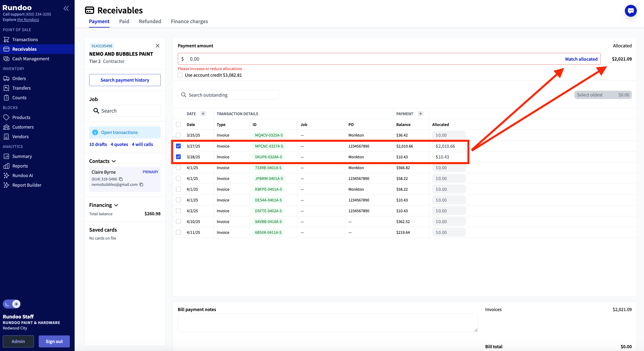
Task: Close the NEMO AND BUBBLES PAINT customer panel
Action: coord(157,46)
